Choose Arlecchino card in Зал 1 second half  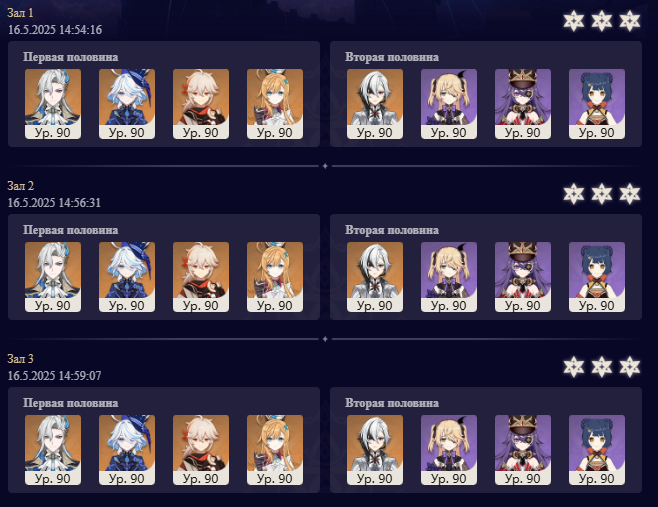tap(375, 104)
